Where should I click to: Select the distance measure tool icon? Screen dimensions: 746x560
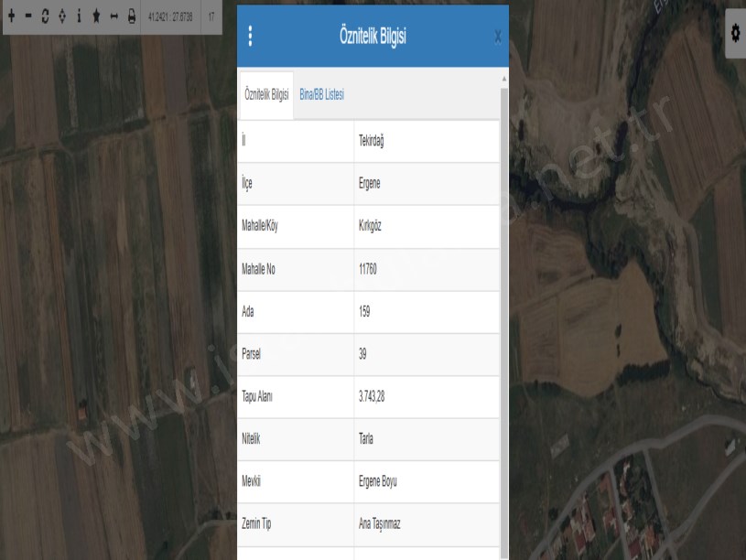click(114, 16)
